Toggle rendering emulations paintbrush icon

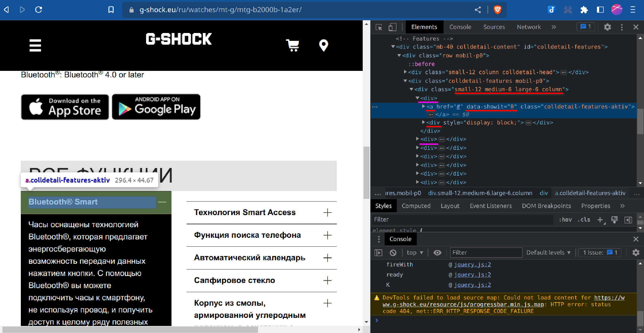point(614,220)
